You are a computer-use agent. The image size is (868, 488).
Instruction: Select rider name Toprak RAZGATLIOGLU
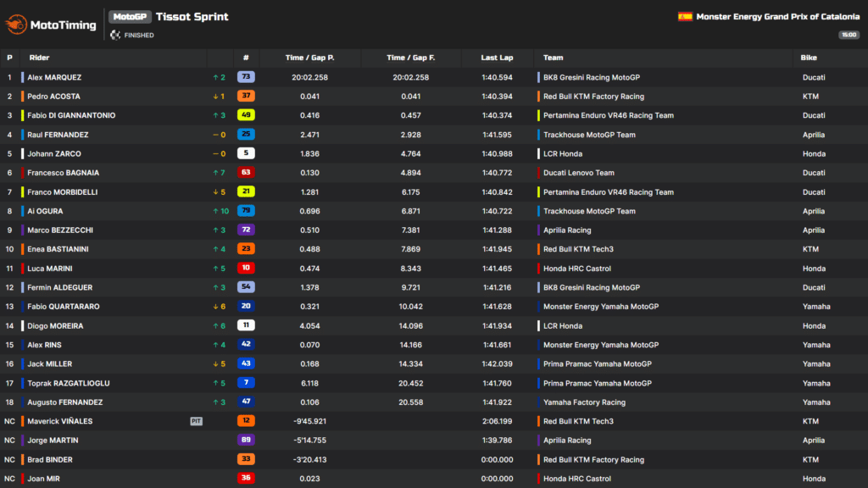69,383
